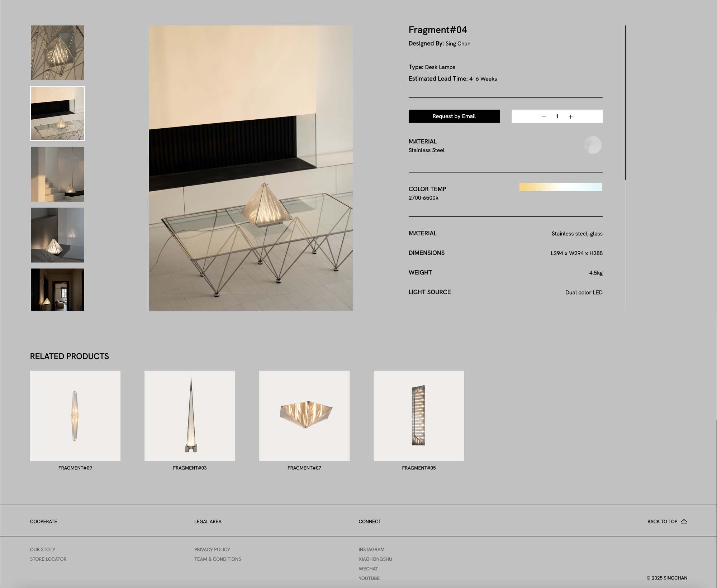The image size is (717, 588).
Task: Open the Privacy Policy link
Action: [212, 550]
